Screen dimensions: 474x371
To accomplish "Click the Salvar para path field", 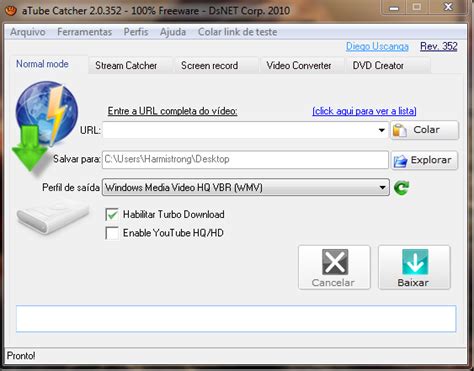I will coord(245,159).
